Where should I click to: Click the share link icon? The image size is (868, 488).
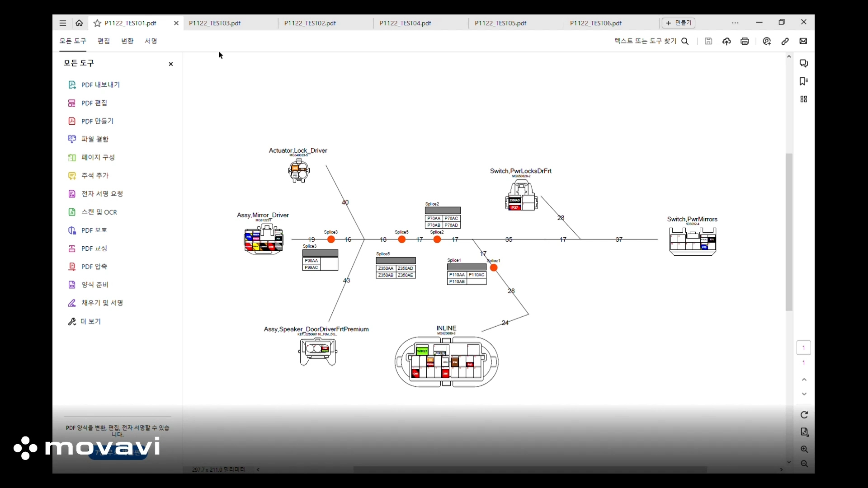785,41
